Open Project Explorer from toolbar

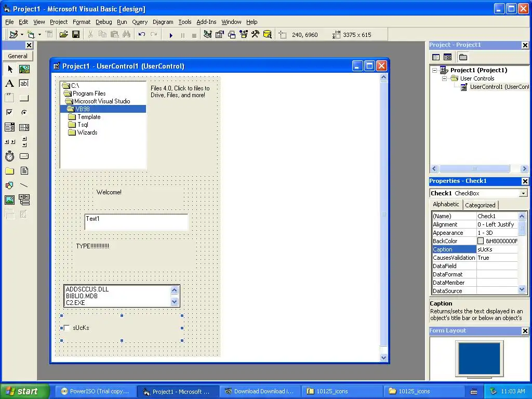[208, 35]
